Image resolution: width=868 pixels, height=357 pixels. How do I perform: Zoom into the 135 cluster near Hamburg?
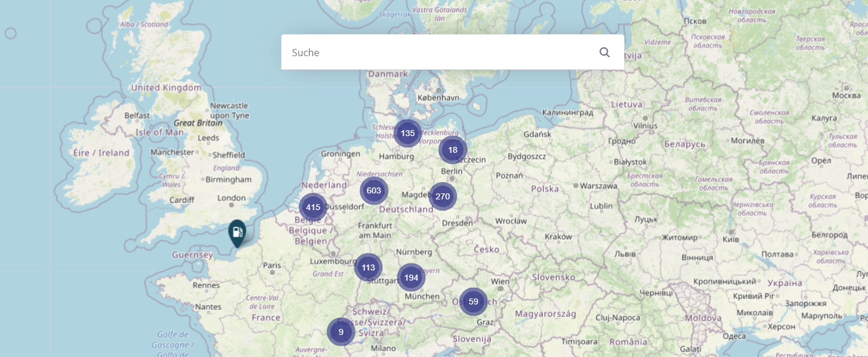pyautogui.click(x=408, y=133)
